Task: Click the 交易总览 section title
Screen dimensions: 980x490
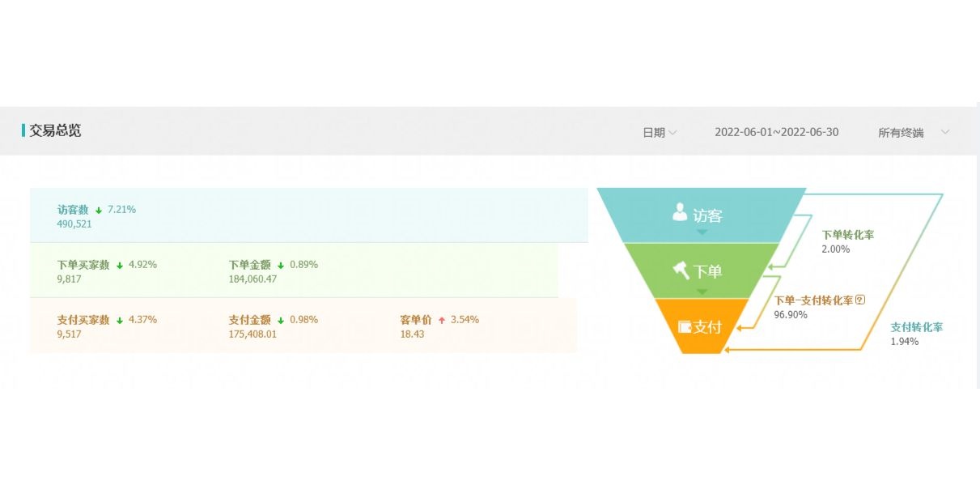Action: [55, 130]
